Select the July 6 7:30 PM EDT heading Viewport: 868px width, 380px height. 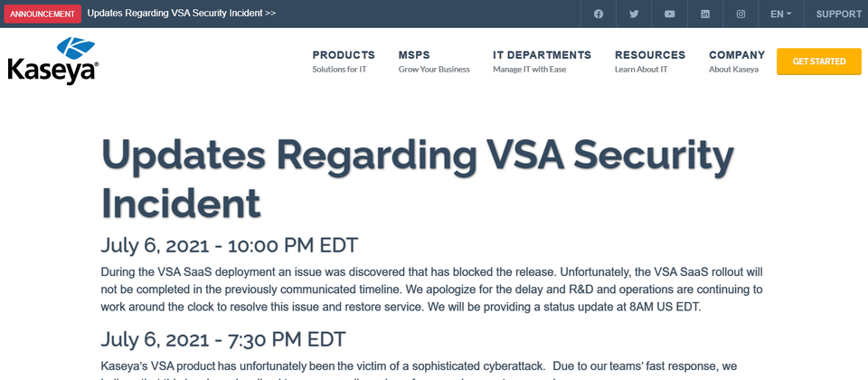coord(223,339)
